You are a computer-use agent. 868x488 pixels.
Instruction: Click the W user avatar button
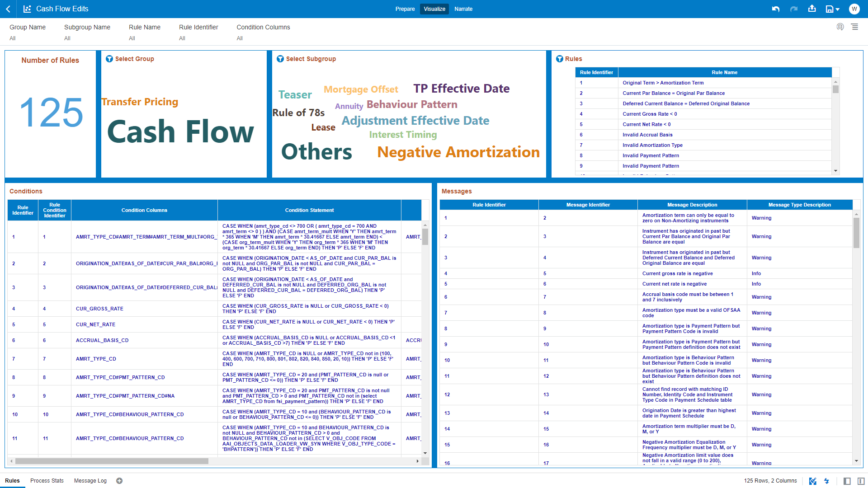click(854, 9)
